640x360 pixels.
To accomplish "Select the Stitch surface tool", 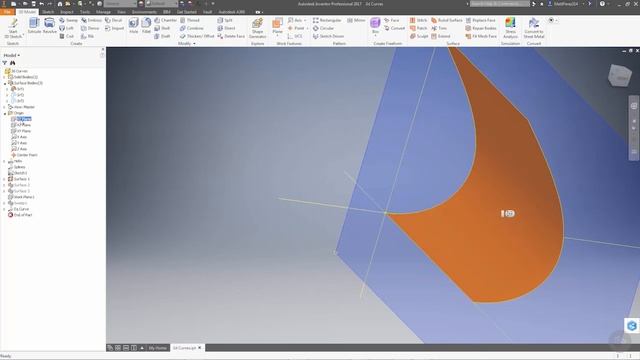I will point(418,20).
